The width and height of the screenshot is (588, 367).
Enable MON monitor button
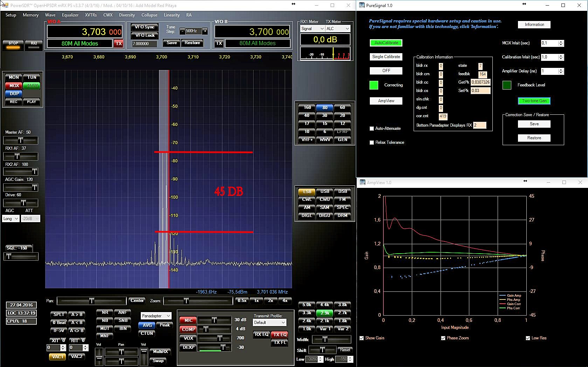coord(14,77)
